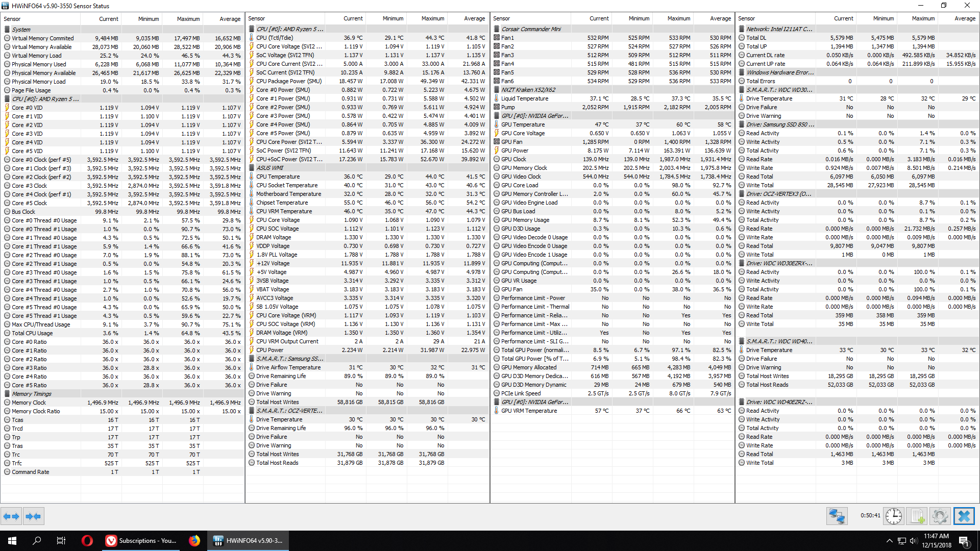This screenshot has height=551, width=980.
Task: Open the Opera browser from the taskbar
Action: pyautogui.click(x=87, y=541)
